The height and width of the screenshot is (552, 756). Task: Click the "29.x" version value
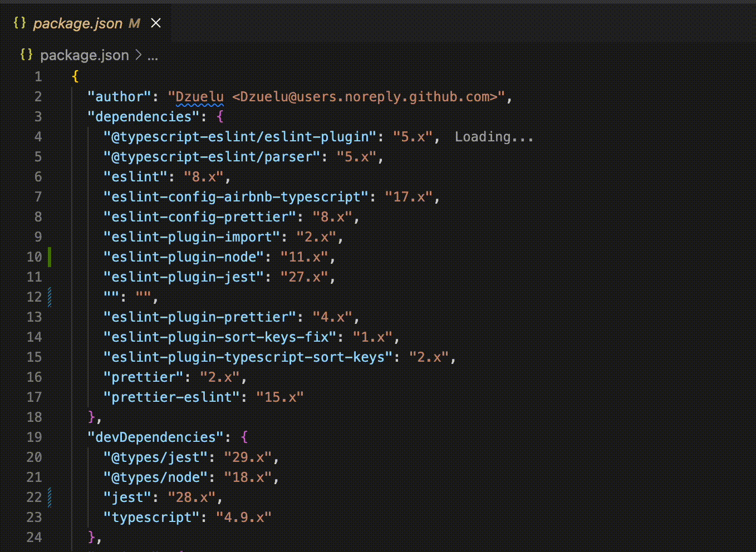248,457
